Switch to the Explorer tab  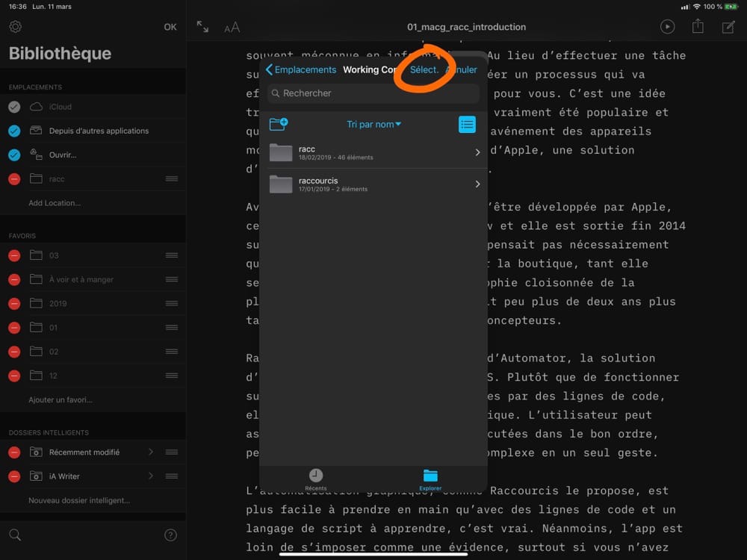[x=430, y=479]
